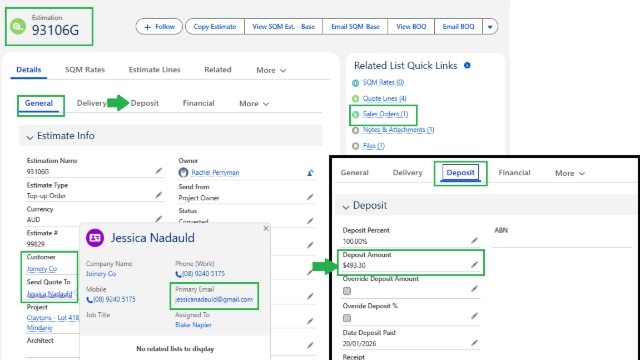The image size is (640, 360).
Task: Collapse the Deposit section header
Action: tap(346, 207)
